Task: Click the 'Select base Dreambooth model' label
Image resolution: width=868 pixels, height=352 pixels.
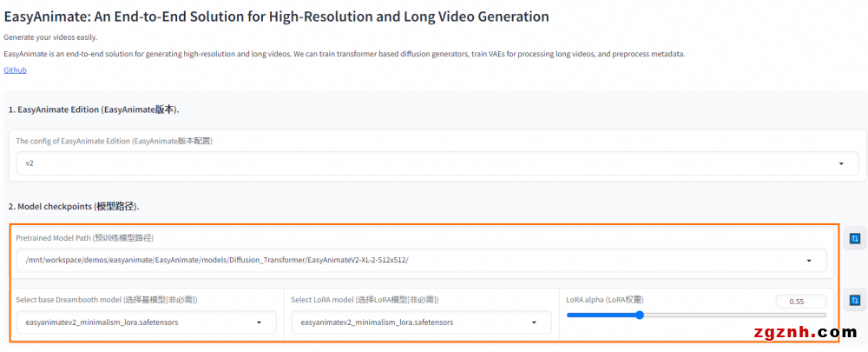Action: 106,300
